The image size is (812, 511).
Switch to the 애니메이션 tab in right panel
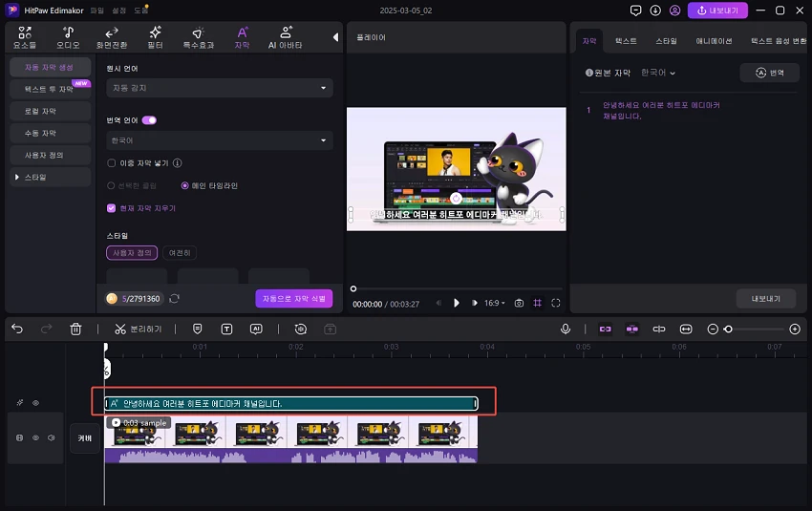(714, 41)
